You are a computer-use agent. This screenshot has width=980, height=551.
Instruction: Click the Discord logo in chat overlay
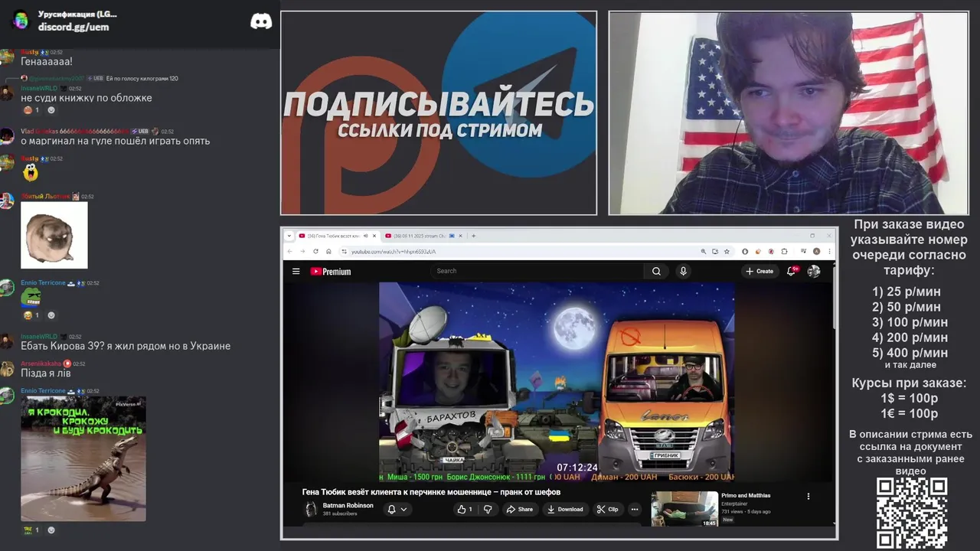click(x=261, y=21)
